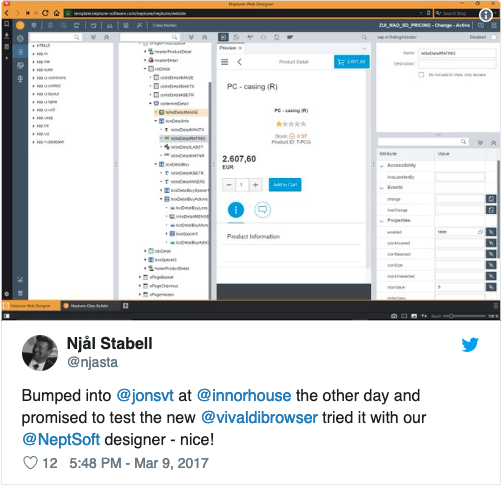Image resolution: width=501 pixels, height=485 pixels.
Task: Click the settings gear in designer sidebar
Action: [x=20, y=38]
